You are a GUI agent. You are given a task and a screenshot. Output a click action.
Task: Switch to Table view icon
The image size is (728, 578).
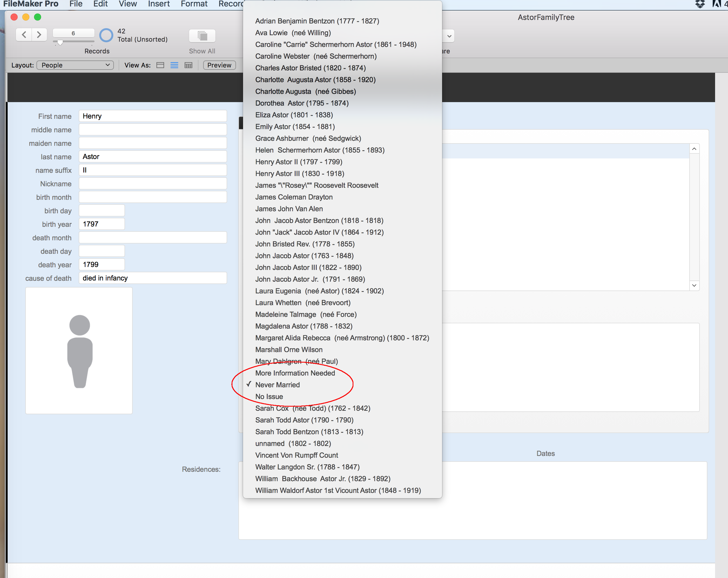[188, 65]
